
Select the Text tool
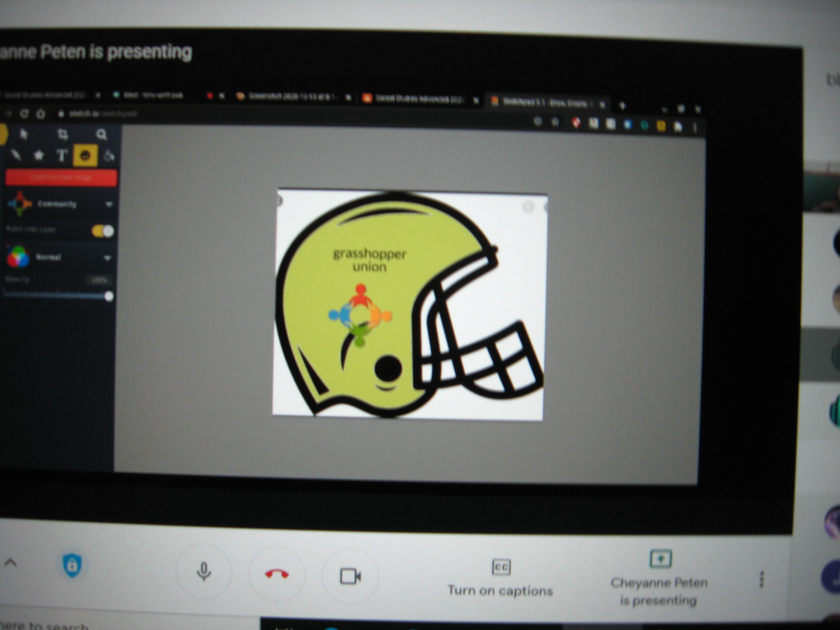click(x=62, y=155)
